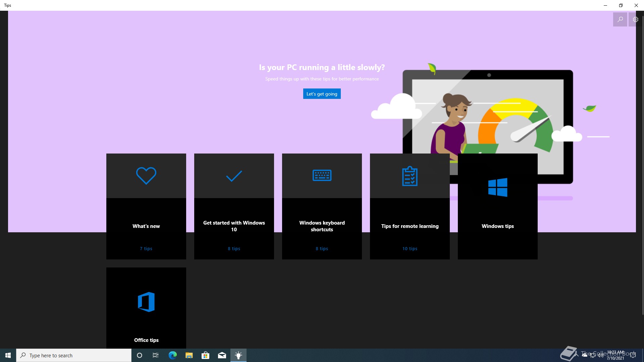This screenshot has width=644, height=362.
Task: Restore down the Tips window
Action: pos(621,5)
